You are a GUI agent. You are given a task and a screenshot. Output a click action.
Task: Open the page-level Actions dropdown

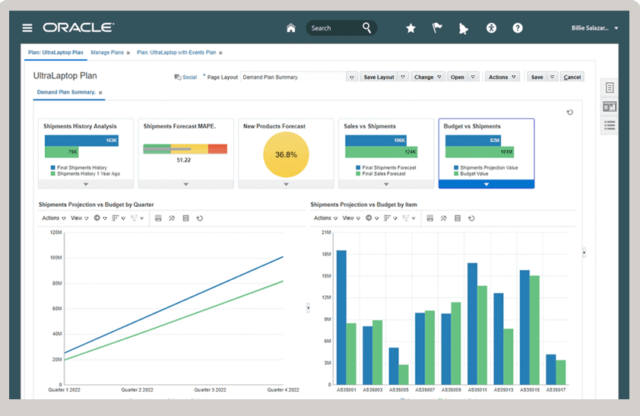tap(502, 77)
